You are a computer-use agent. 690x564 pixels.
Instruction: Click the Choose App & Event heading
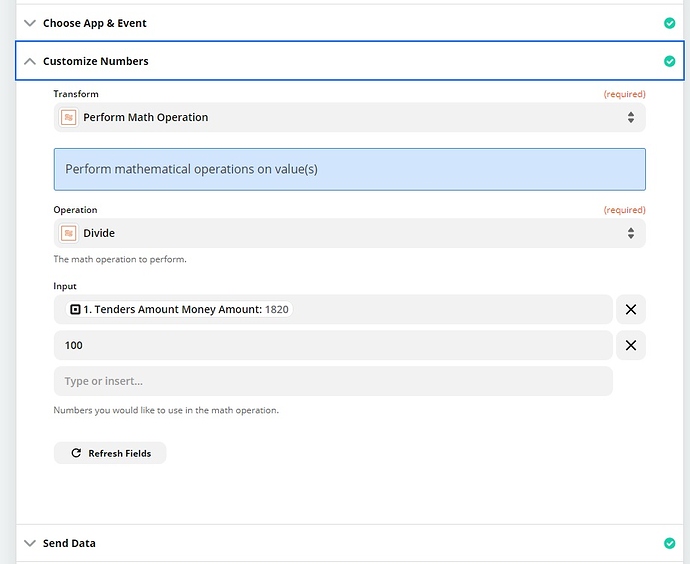95,23
